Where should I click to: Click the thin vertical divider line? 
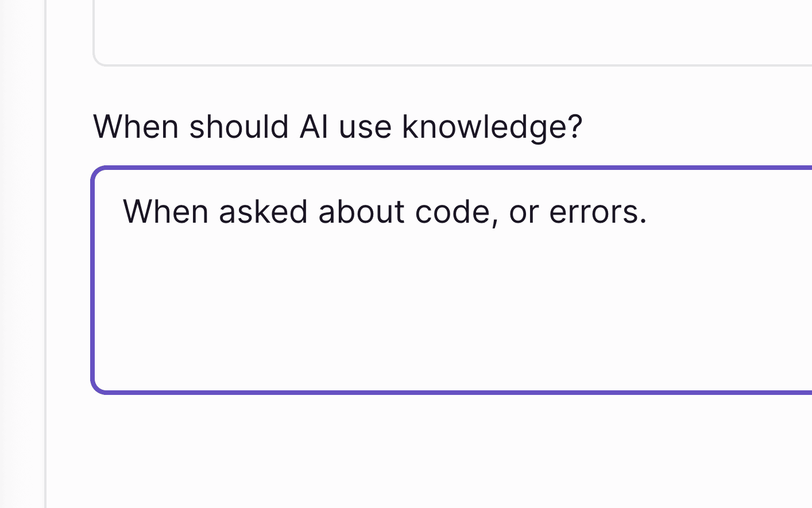pyautogui.click(x=45, y=253)
